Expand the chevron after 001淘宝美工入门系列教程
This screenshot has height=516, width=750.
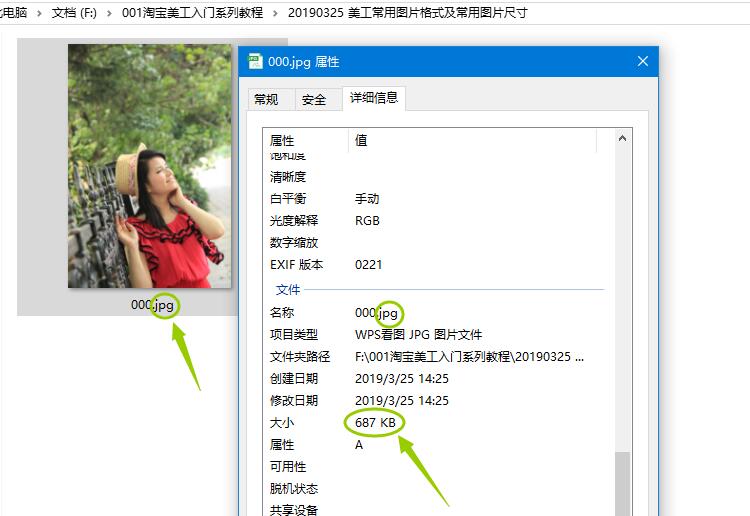pyautogui.click(x=275, y=13)
